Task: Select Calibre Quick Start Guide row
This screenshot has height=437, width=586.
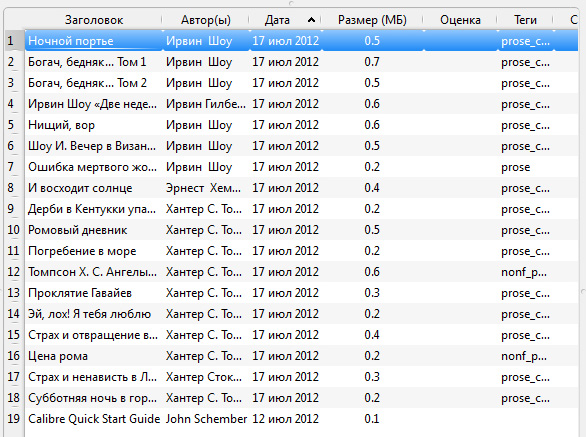Action: point(301,419)
